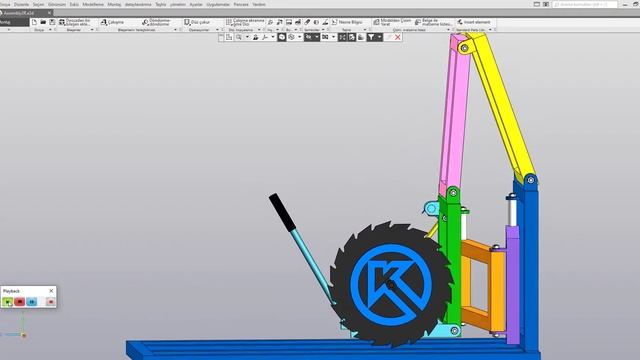The image size is (640, 360).
Task: Open the display mode dropdown arrow
Action: (x=300, y=37)
